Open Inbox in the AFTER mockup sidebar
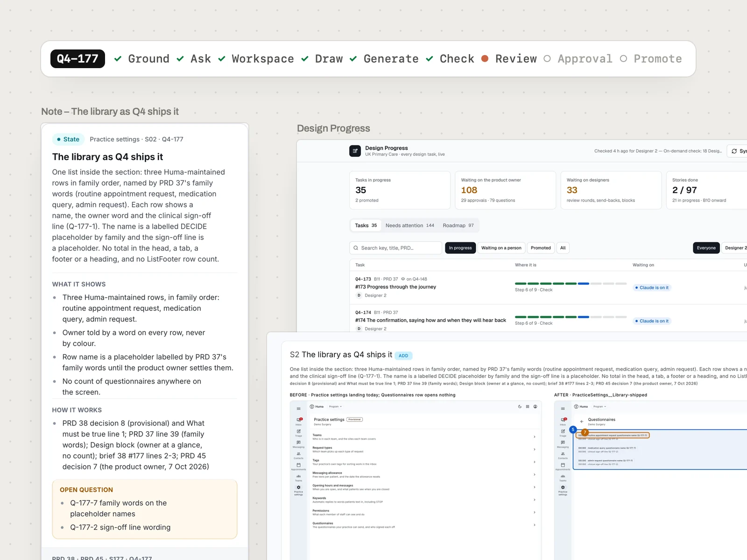The height and width of the screenshot is (560, 747). click(x=563, y=421)
